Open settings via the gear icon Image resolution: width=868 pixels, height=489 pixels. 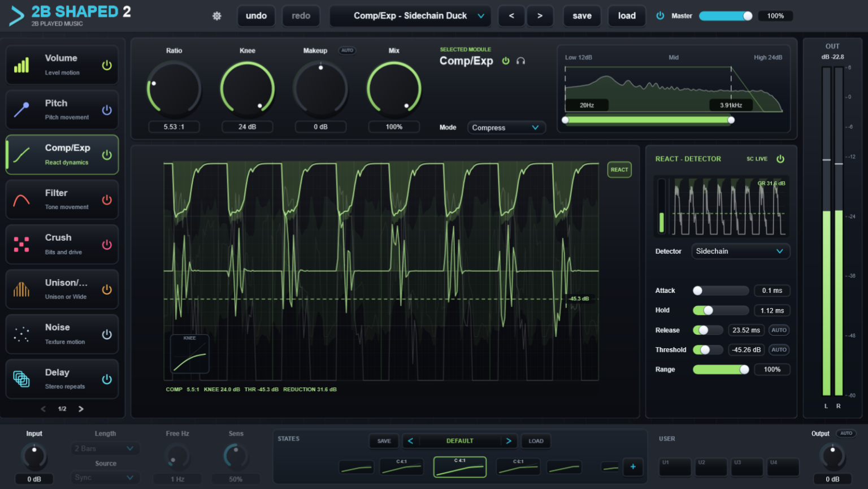(x=216, y=16)
